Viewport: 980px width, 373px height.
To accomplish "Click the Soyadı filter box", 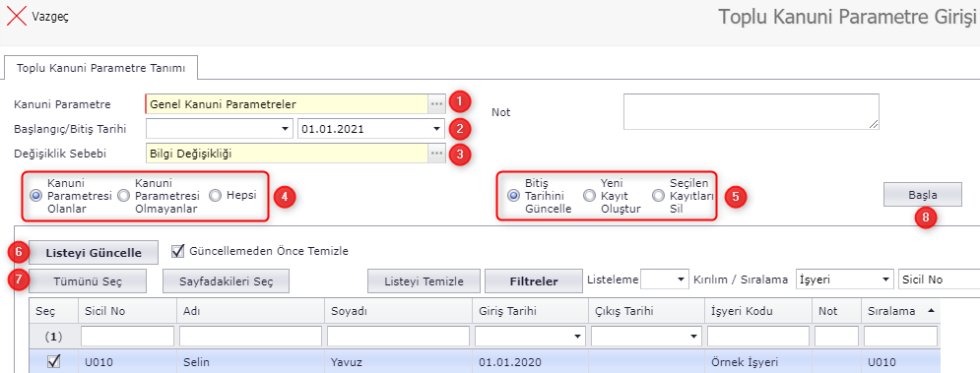I will (398, 337).
